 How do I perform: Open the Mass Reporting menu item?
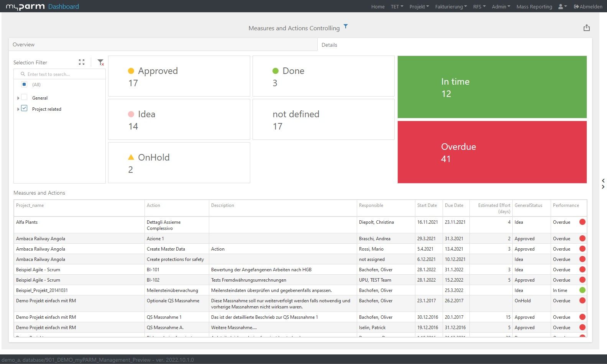(x=534, y=7)
